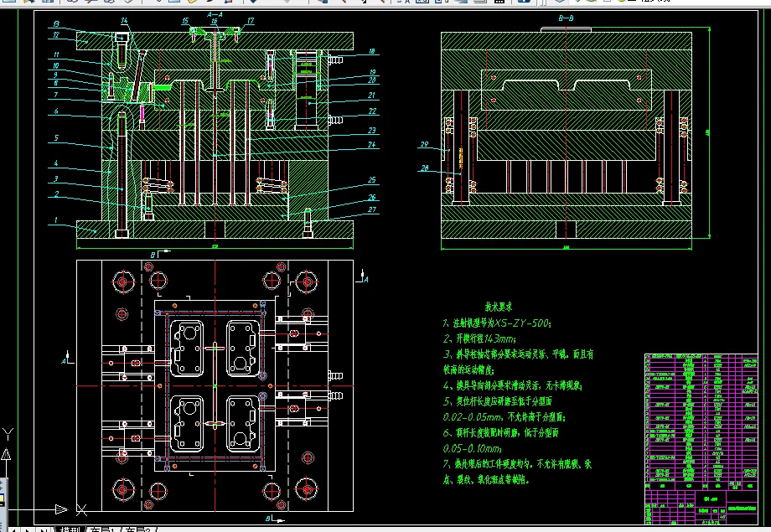Click balloon number 15 above section A-A

[x=185, y=21]
